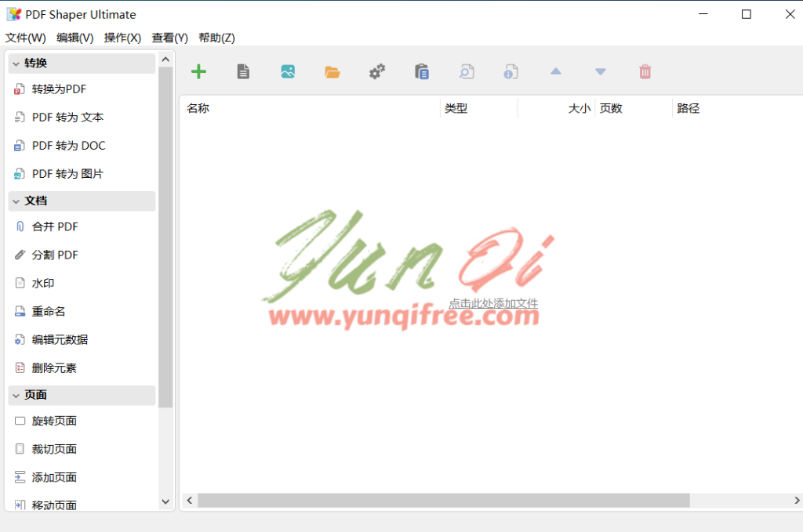This screenshot has width=803, height=532.
Task: Click file list horizontal scrollbar left arrow
Action: point(190,501)
